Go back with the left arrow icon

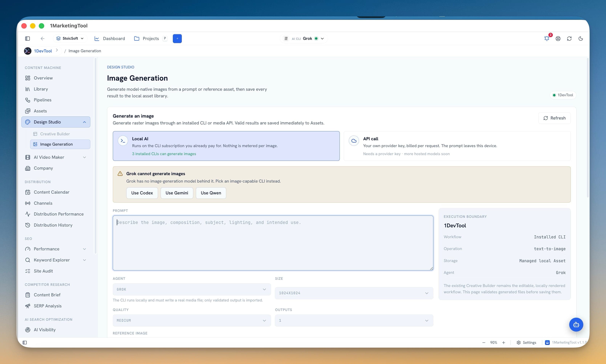click(x=42, y=38)
